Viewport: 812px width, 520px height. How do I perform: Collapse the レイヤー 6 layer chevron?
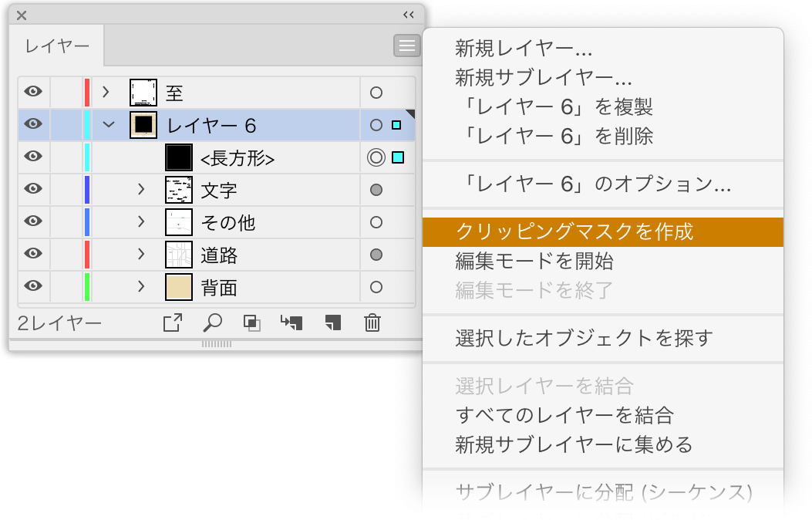pyautogui.click(x=109, y=125)
